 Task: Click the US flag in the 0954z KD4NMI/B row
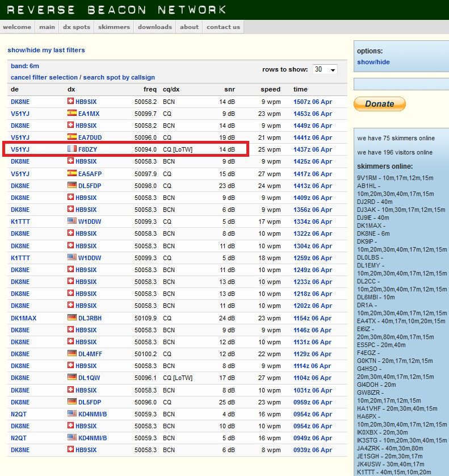tap(72, 414)
